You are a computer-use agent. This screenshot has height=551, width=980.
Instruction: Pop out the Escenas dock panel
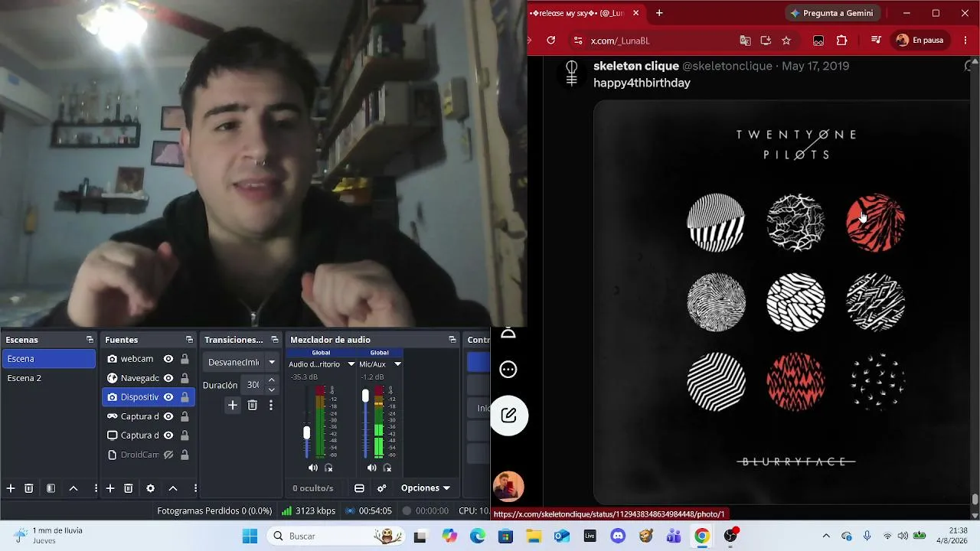pyautogui.click(x=90, y=340)
